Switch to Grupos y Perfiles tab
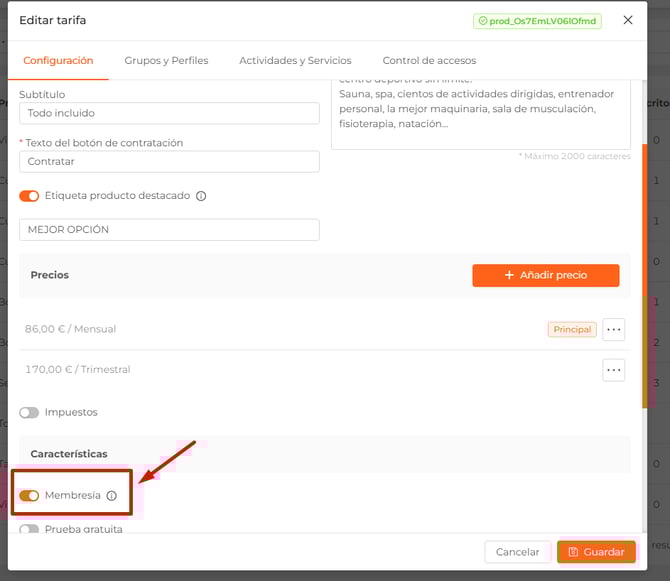 click(x=166, y=61)
